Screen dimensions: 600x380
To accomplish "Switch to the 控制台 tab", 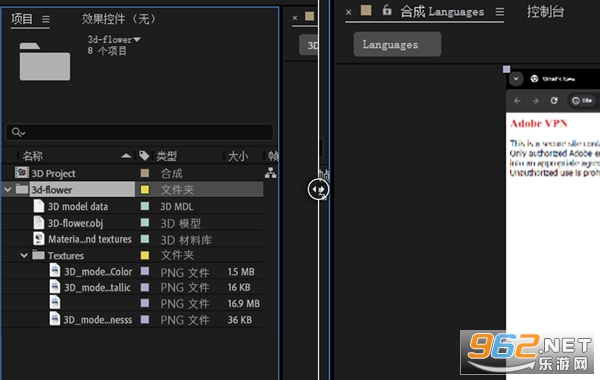I will (x=545, y=11).
